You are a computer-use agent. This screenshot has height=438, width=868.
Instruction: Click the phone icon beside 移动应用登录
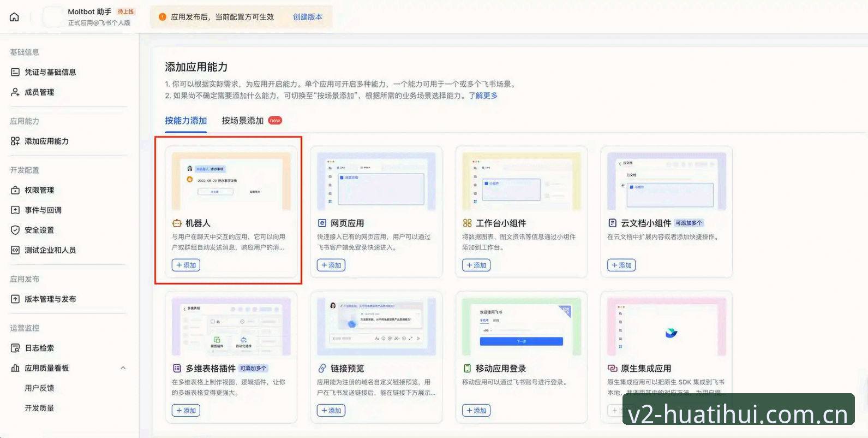click(467, 368)
